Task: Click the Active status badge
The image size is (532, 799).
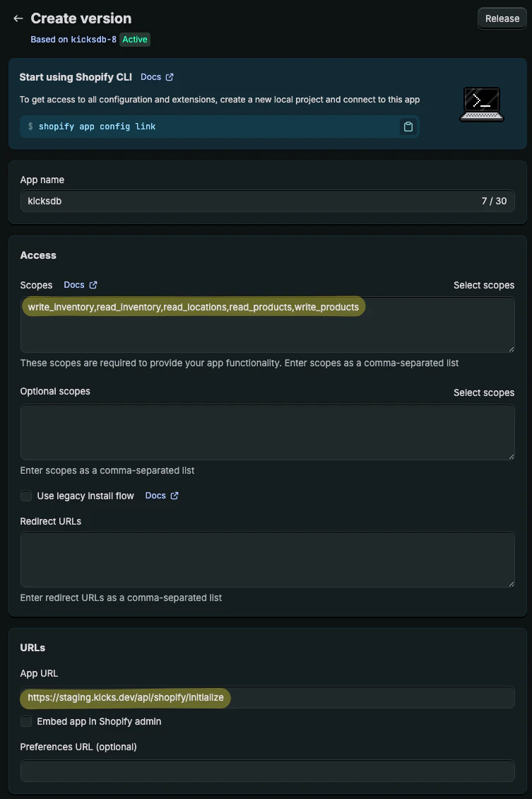Action: pos(135,40)
